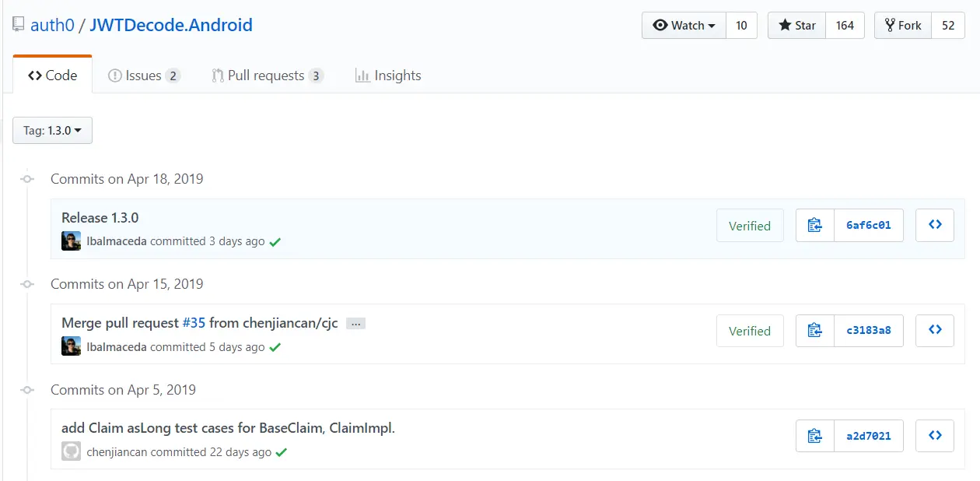View the 52 forks count
This screenshot has width=980, height=481.
click(948, 25)
